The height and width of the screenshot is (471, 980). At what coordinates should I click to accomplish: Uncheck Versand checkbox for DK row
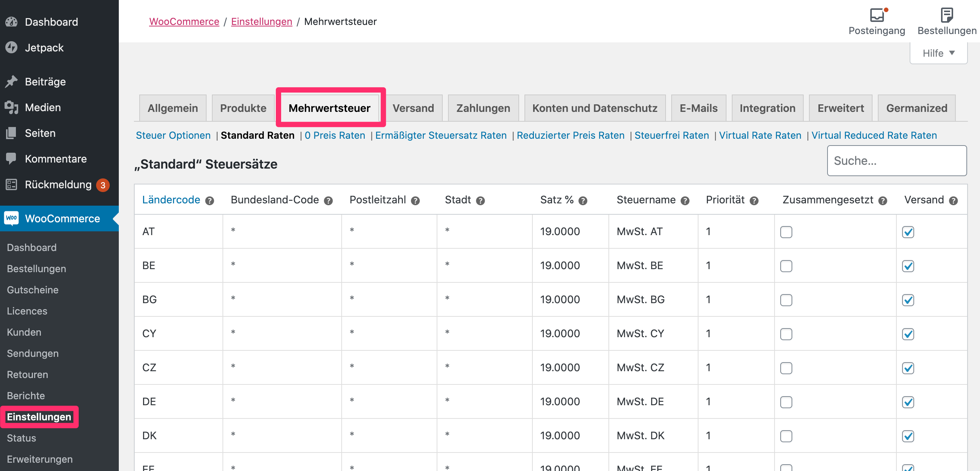tap(908, 435)
